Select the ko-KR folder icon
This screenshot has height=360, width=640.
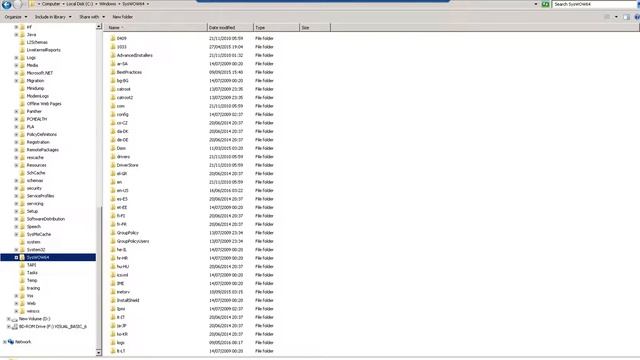click(x=113, y=334)
